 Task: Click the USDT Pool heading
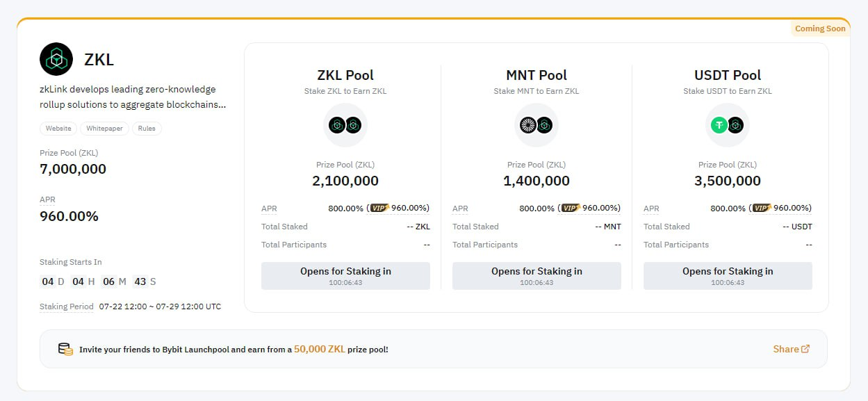click(x=728, y=75)
